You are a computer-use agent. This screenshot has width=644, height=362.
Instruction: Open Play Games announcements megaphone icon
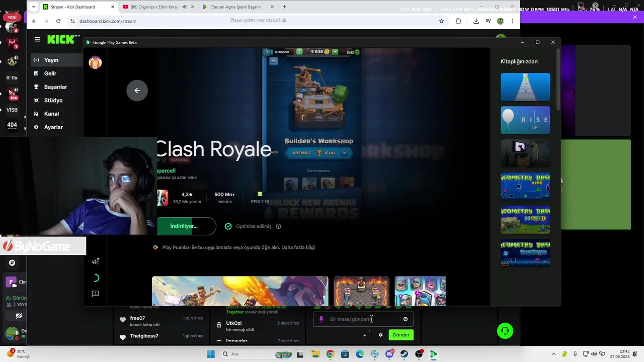pyautogui.click(x=95, y=261)
